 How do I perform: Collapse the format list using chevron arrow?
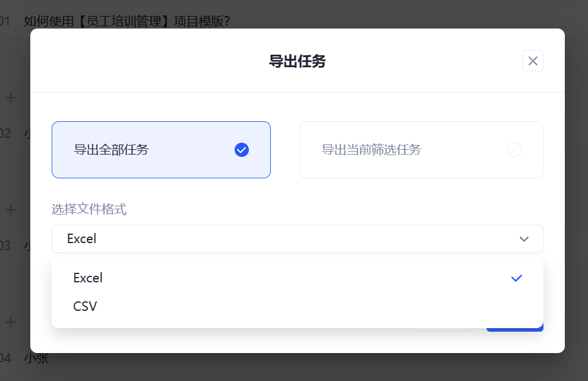(524, 239)
